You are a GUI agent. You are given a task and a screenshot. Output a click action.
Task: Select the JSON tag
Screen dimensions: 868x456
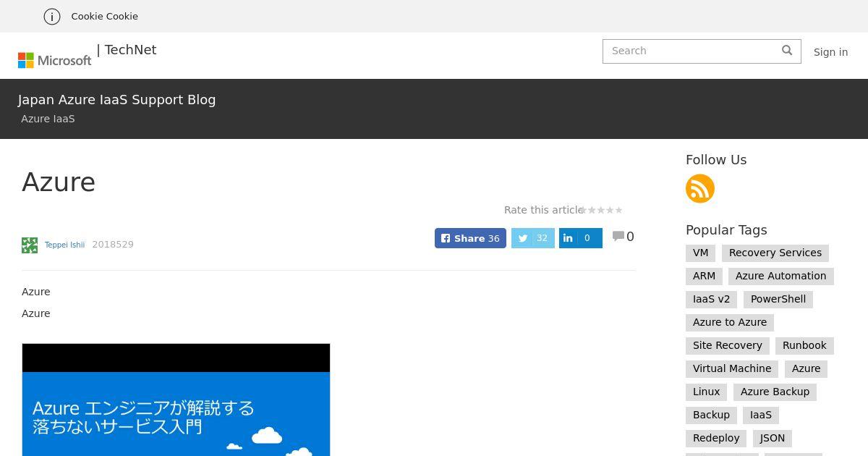click(x=773, y=438)
